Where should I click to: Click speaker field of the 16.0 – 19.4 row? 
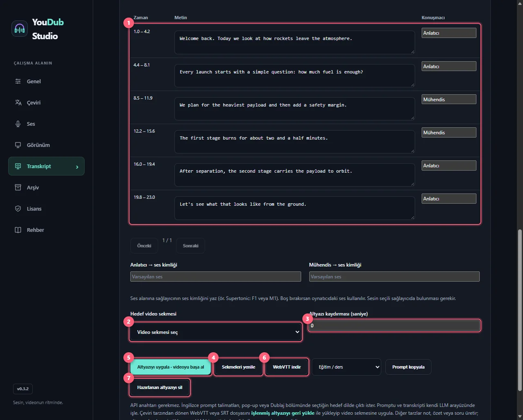pos(449,166)
